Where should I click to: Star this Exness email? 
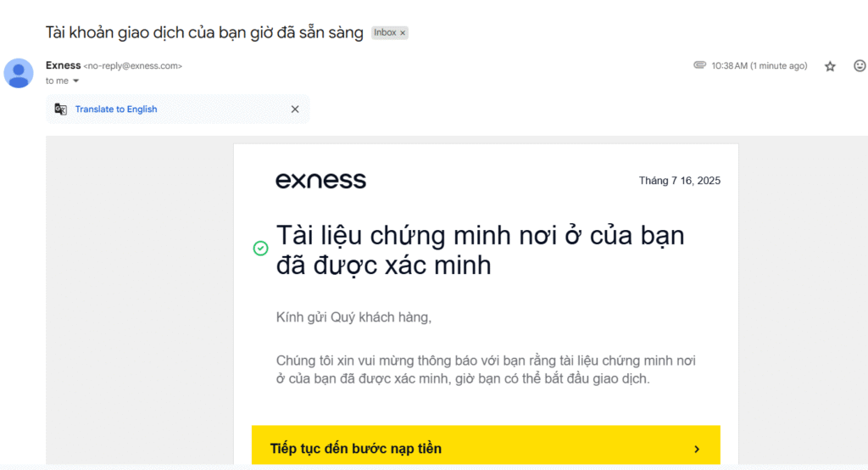[x=830, y=66]
